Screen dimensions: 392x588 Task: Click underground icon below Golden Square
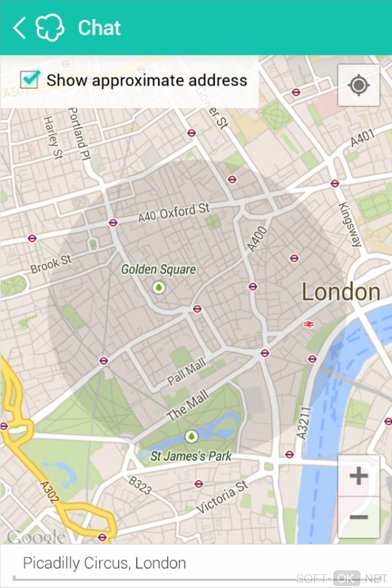pyautogui.click(x=197, y=309)
